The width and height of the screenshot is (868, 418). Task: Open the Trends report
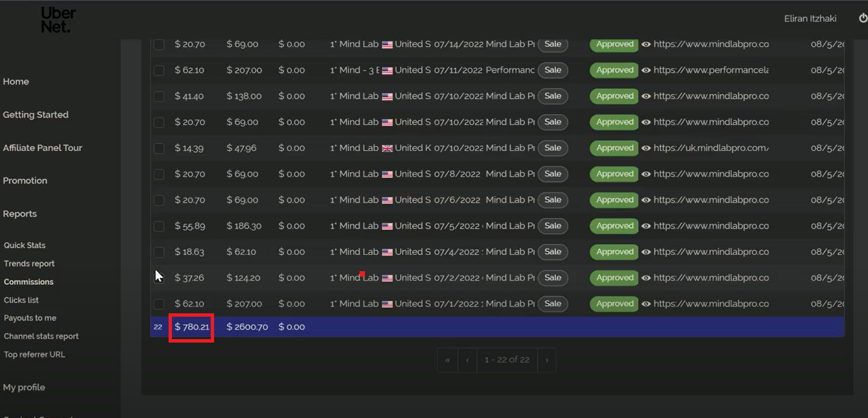pyautogui.click(x=29, y=264)
